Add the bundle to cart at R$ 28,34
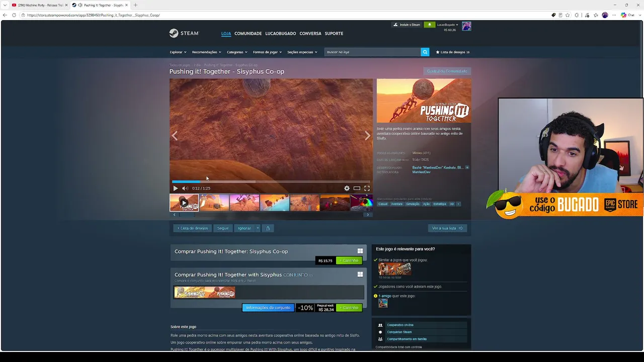Image resolution: width=644 pixels, height=362 pixels. [x=349, y=308]
